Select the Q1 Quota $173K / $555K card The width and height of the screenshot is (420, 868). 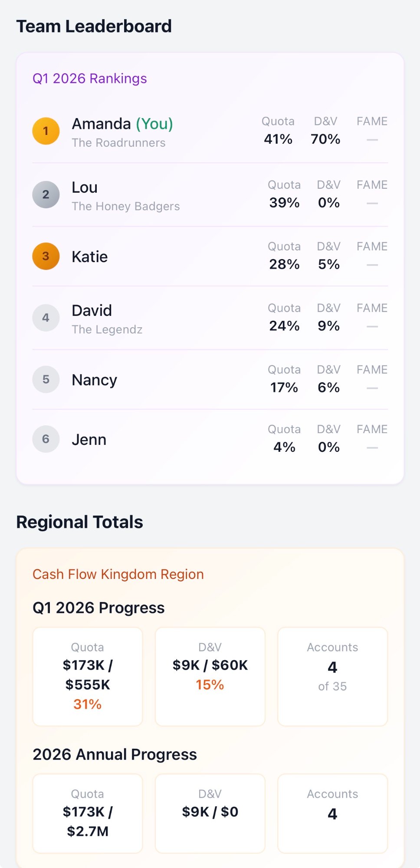coord(88,677)
